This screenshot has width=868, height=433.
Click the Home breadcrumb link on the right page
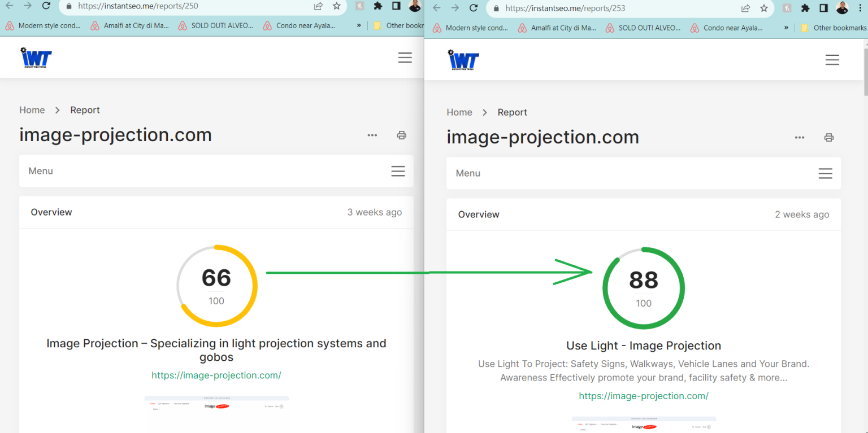459,112
